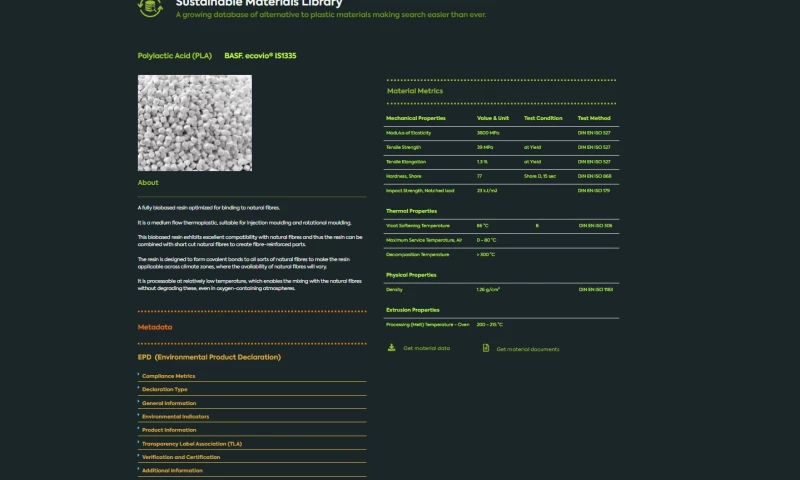The height and width of the screenshot is (480, 800).
Task: Click the Test Condition column header
Action: 543,118
